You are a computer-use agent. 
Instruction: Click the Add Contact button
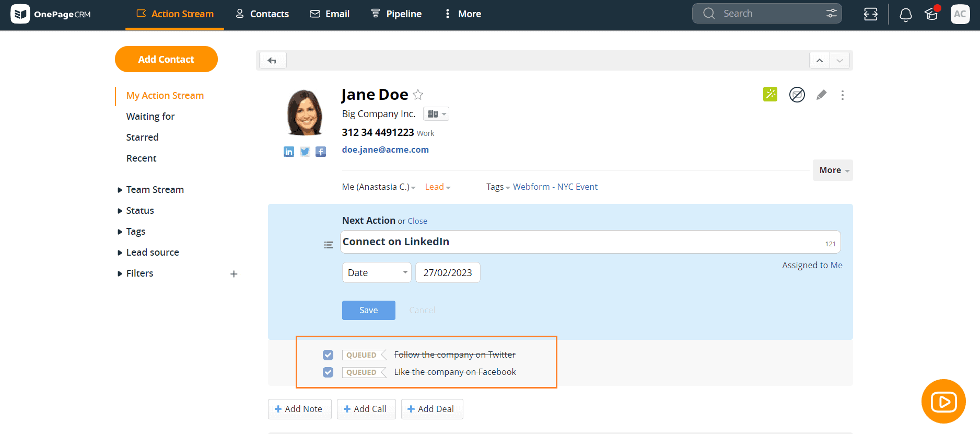[x=166, y=59]
